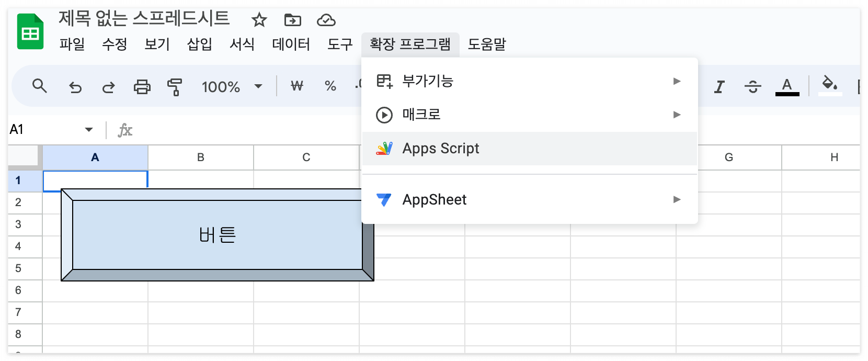Viewport: 868px width, 361px height.
Task: Activate the paint format tool
Action: point(175,86)
